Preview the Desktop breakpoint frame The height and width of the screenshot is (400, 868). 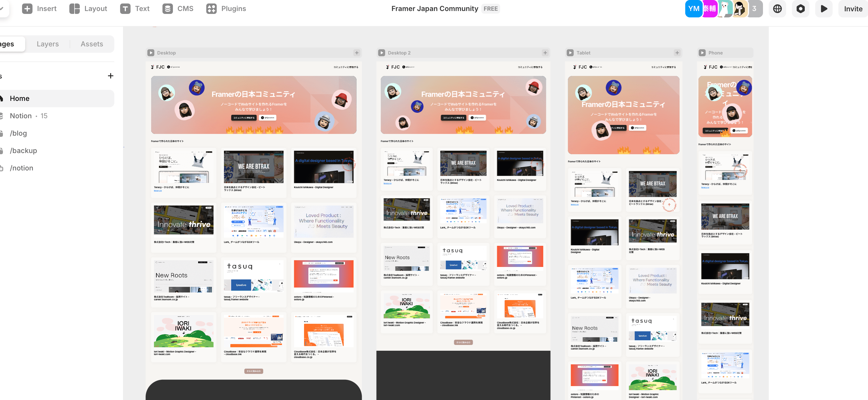coord(151,53)
